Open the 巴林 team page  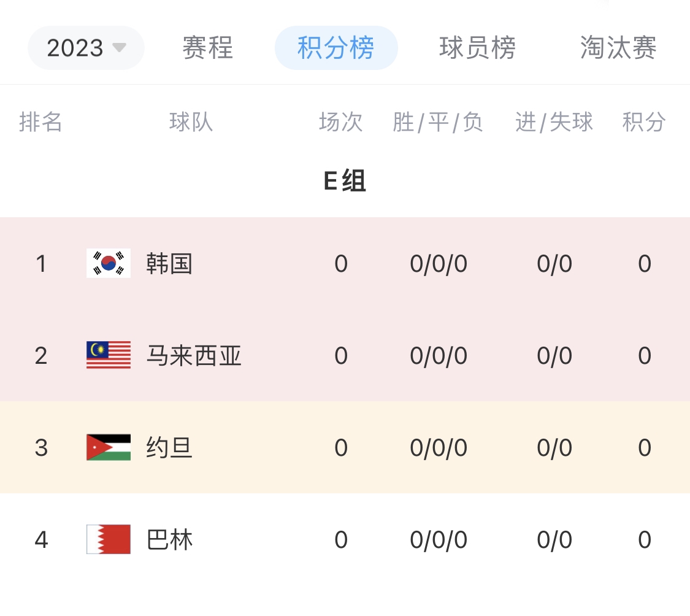pyautogui.click(x=169, y=540)
